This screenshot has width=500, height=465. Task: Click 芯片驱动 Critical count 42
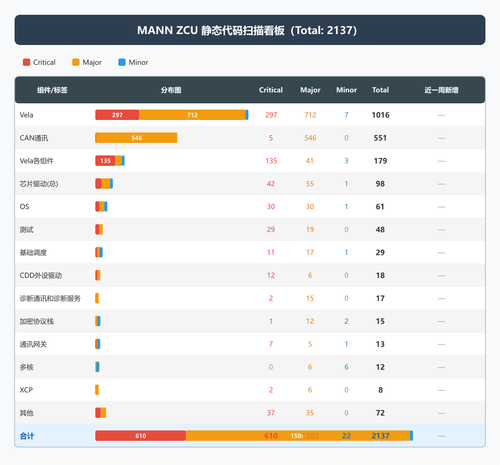pos(271,184)
